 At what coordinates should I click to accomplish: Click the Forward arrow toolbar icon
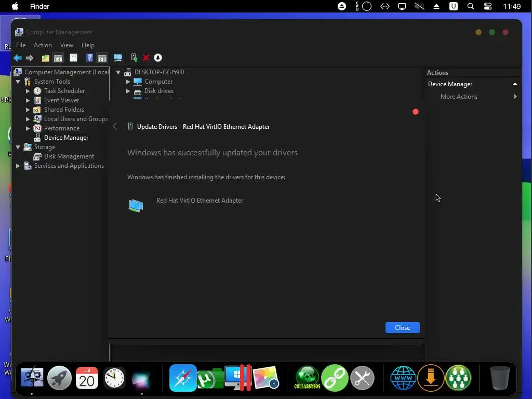pyautogui.click(x=30, y=58)
